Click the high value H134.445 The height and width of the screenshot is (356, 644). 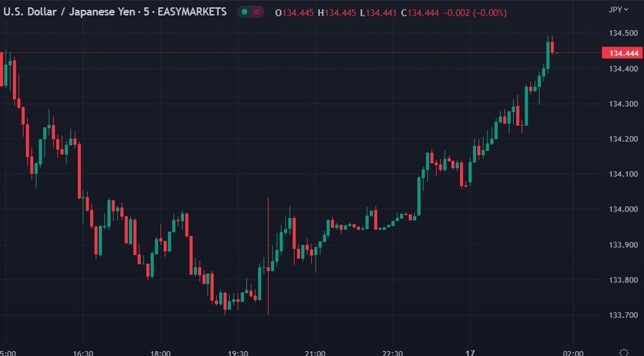337,13
